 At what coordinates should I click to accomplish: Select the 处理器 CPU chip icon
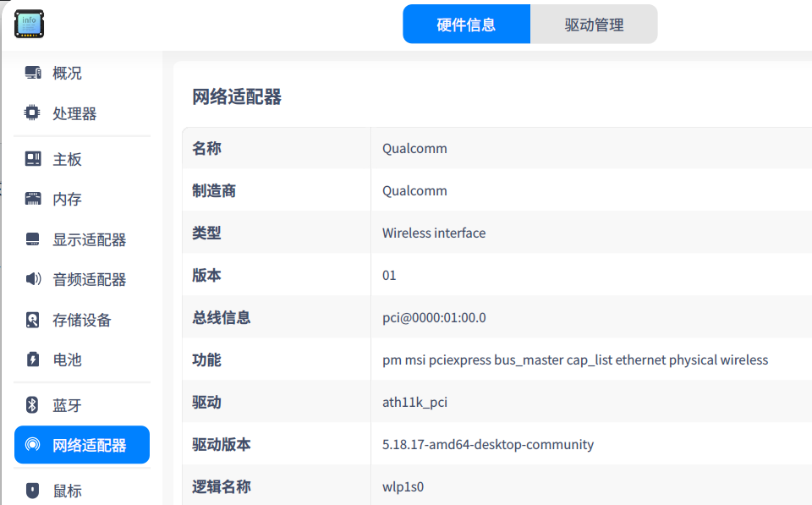click(x=32, y=113)
